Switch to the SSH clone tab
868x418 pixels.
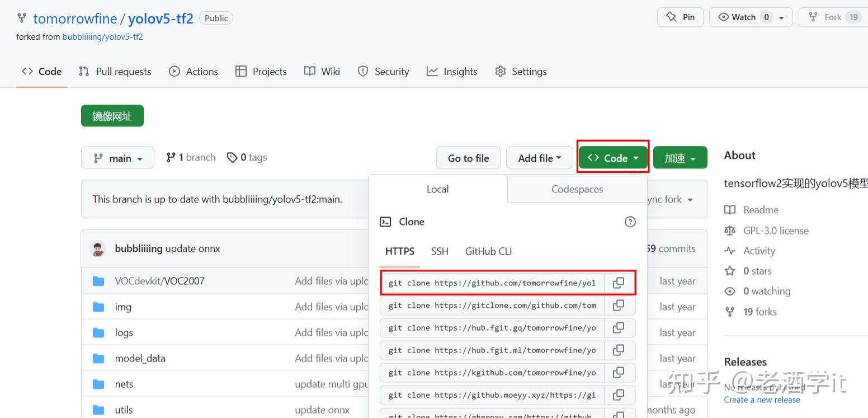coord(440,251)
